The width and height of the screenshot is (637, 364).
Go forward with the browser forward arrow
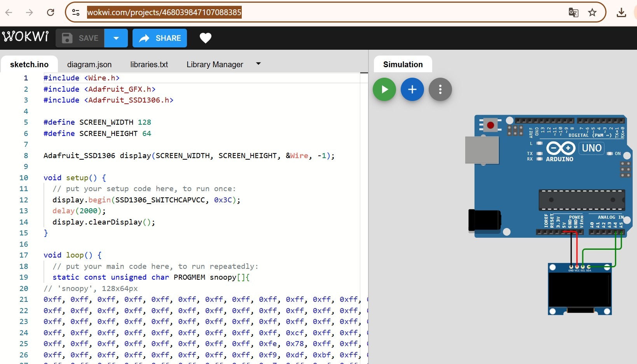point(30,12)
